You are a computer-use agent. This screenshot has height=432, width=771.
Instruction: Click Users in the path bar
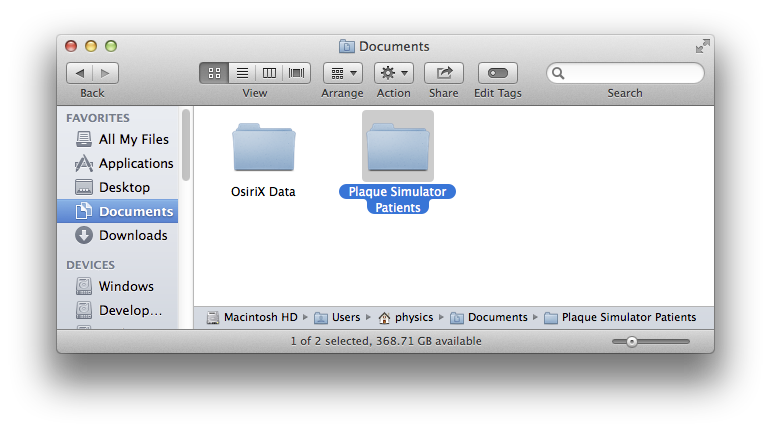(345, 317)
